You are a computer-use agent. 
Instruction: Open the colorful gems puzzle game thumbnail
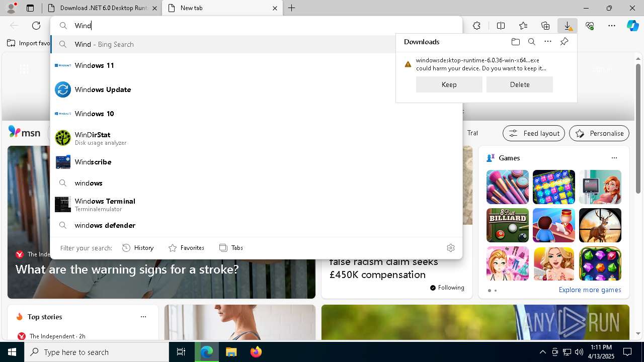point(600,263)
